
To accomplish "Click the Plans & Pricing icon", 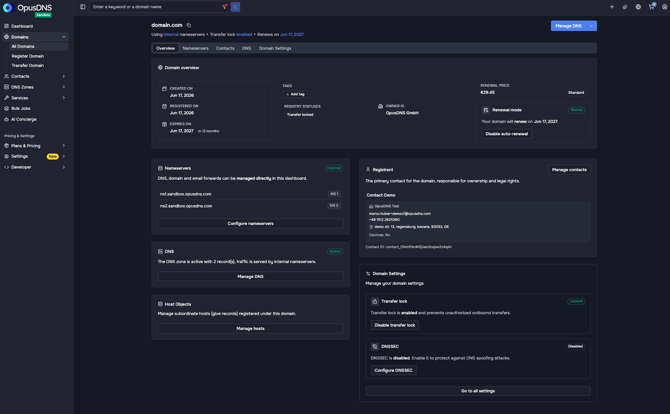I will 6,146.
